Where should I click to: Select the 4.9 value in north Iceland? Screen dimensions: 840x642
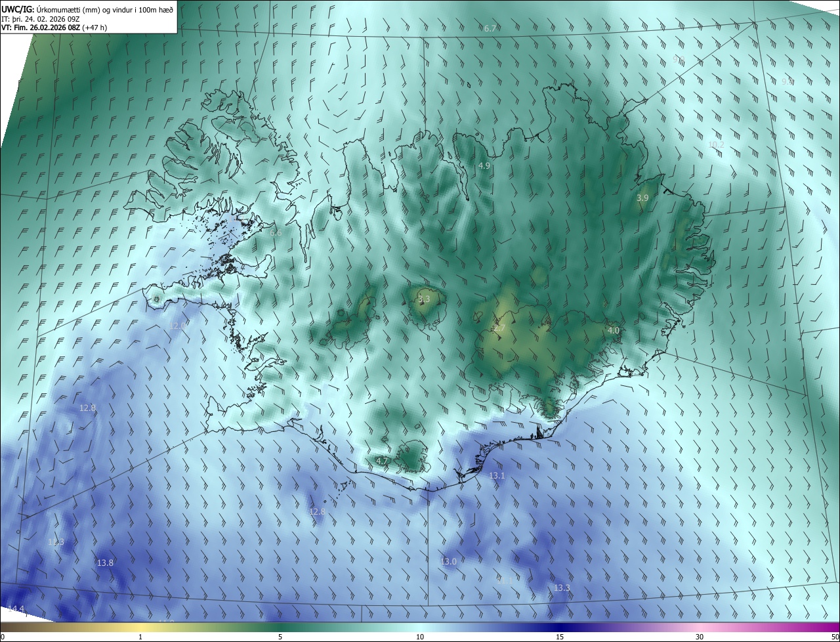tap(484, 166)
